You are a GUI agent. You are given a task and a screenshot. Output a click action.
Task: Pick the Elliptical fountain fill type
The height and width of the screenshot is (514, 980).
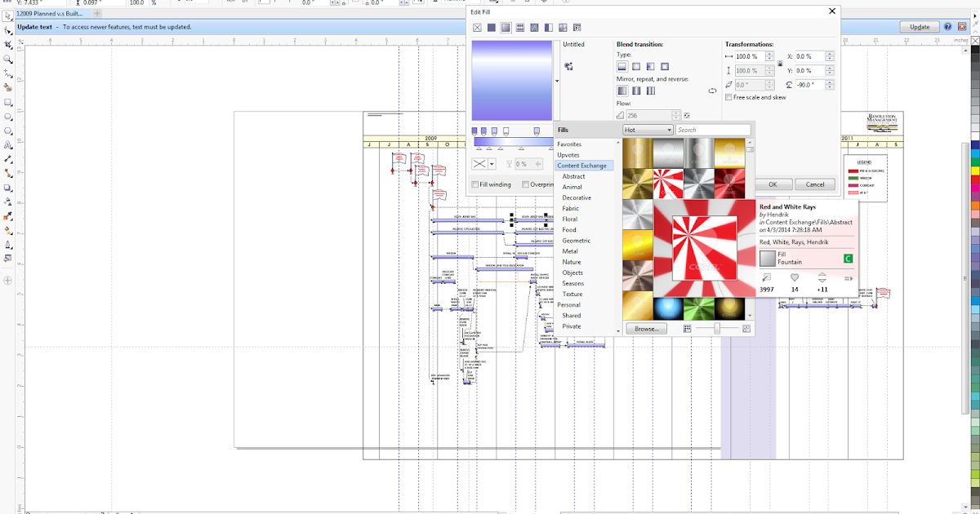point(636,66)
